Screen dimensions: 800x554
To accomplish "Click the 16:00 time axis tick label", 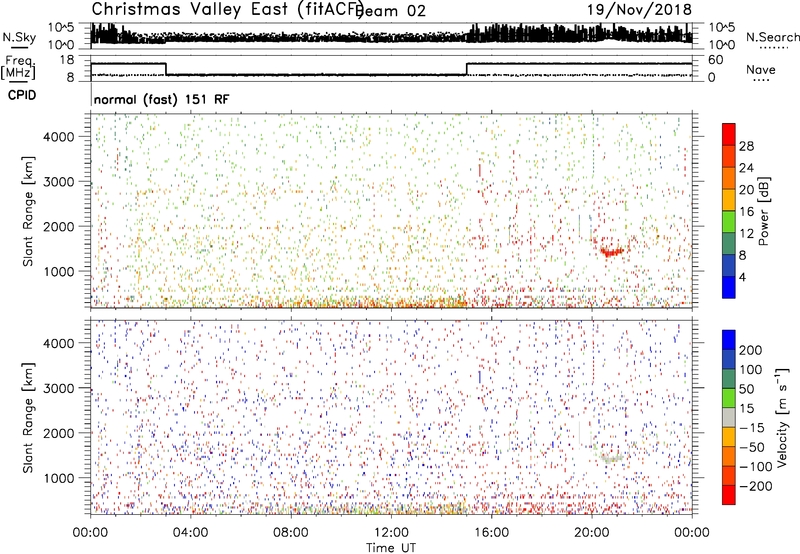I will coord(491,533).
